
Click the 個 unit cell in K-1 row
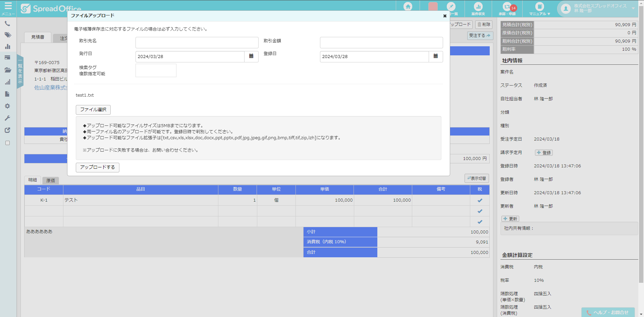click(276, 200)
